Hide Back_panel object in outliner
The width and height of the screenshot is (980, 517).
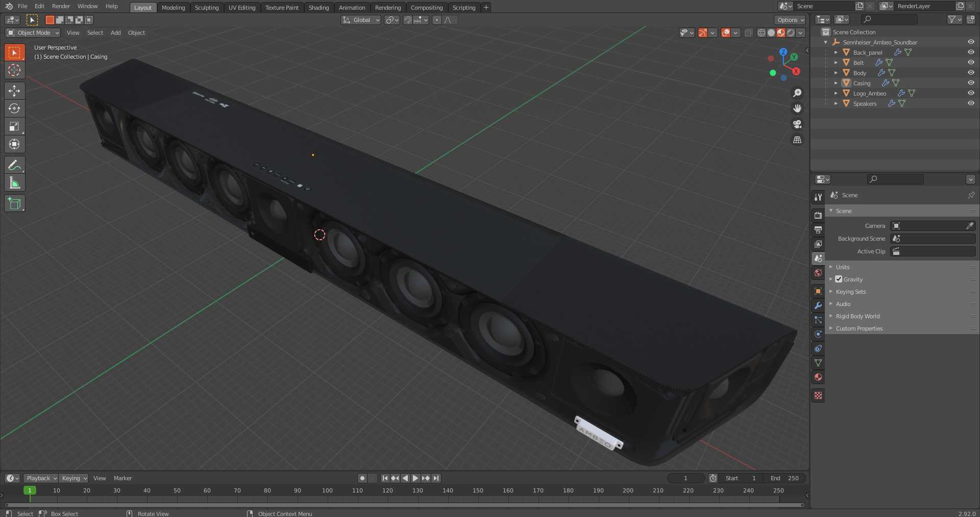point(970,52)
